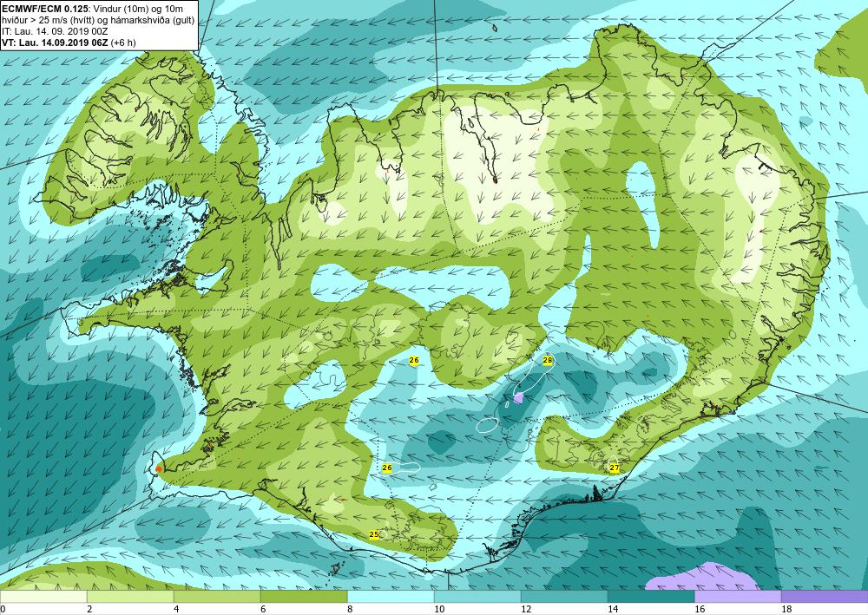Click the yellow gust label 28
The height and width of the screenshot is (615, 868).
click(x=548, y=361)
